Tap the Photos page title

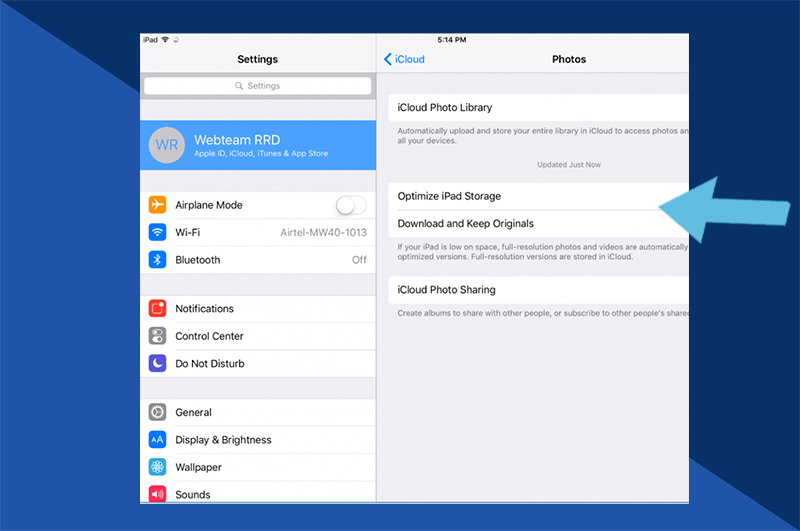pos(569,59)
